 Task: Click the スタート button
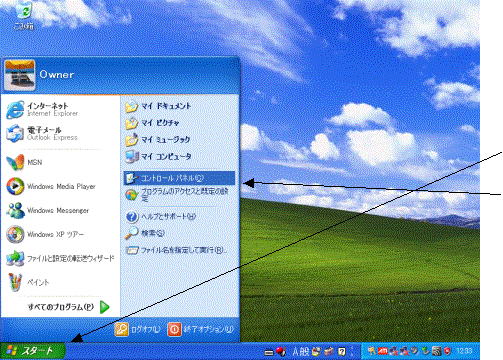pyautogui.click(x=33, y=351)
